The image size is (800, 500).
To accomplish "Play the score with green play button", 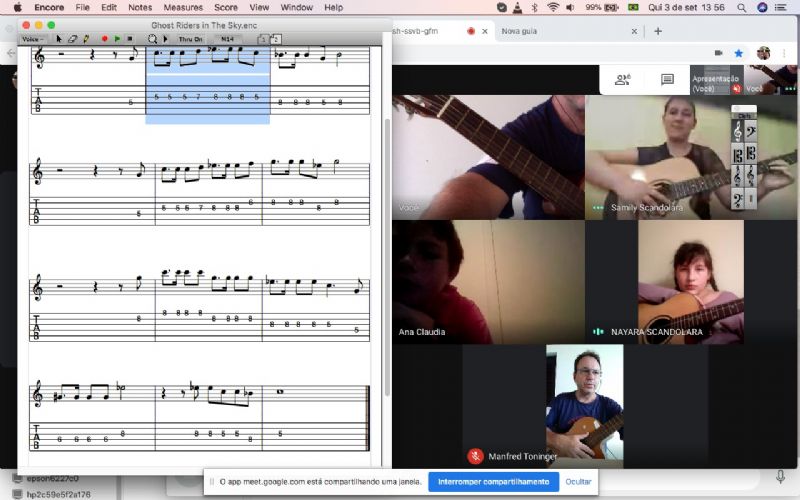I will (x=117, y=39).
